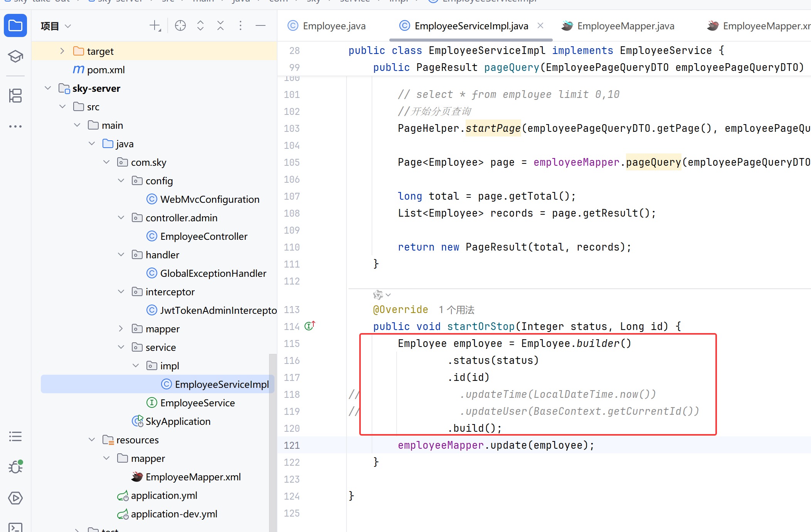Open the Services run tool icon
Image resolution: width=811 pixels, height=532 pixels.
[15, 498]
